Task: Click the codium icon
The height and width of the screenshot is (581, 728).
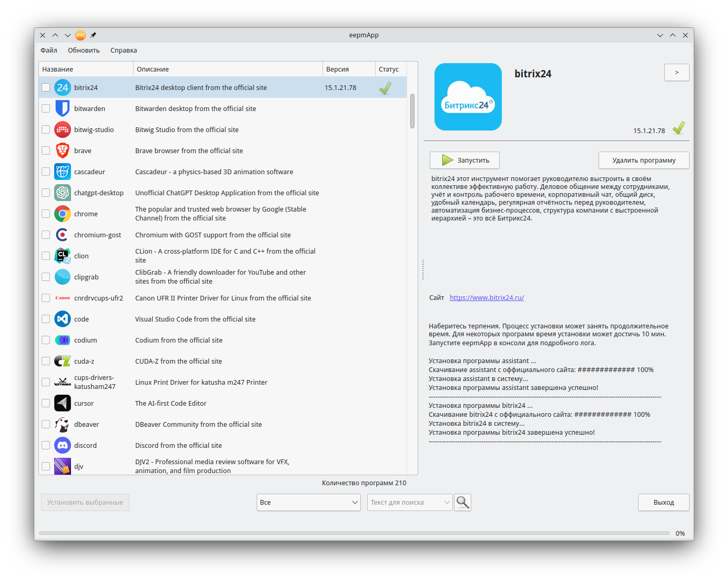Action: [x=63, y=340]
